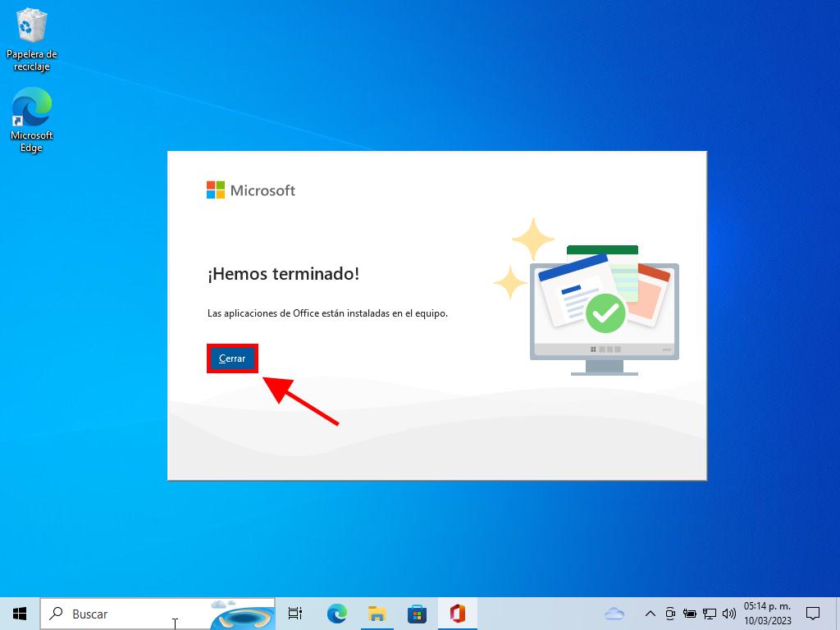The width and height of the screenshot is (840, 630).
Task: Open the clock showing 05:14 p. m.
Action: click(767, 614)
